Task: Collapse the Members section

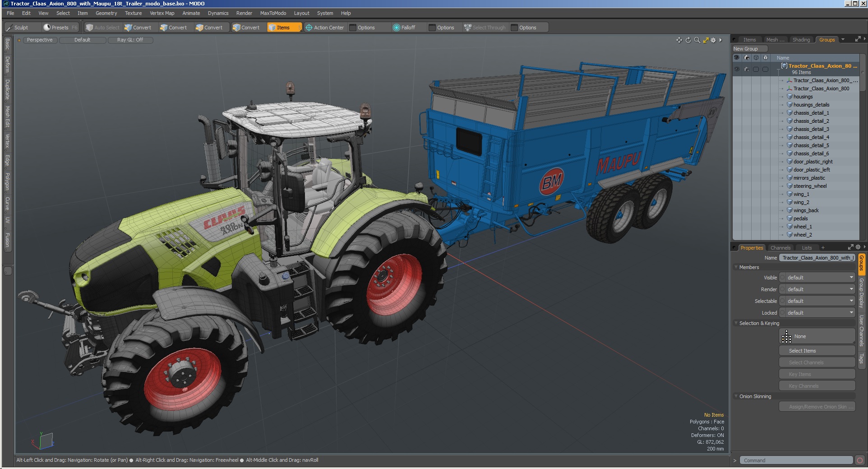Action: tap(736, 267)
